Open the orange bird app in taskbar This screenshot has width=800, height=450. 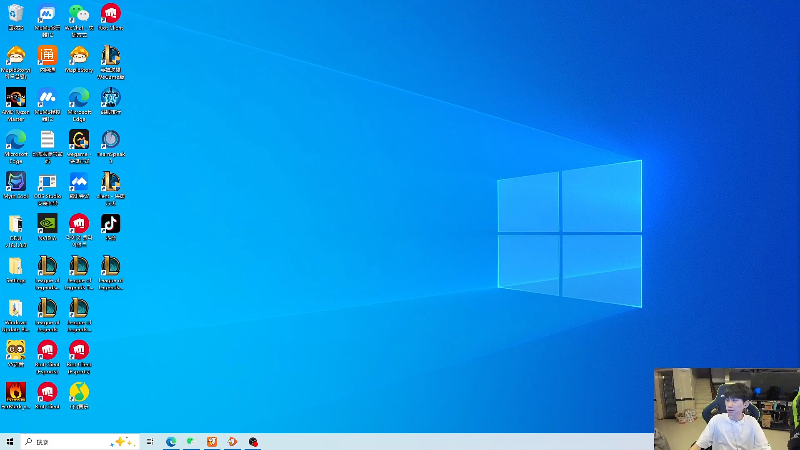pos(232,442)
